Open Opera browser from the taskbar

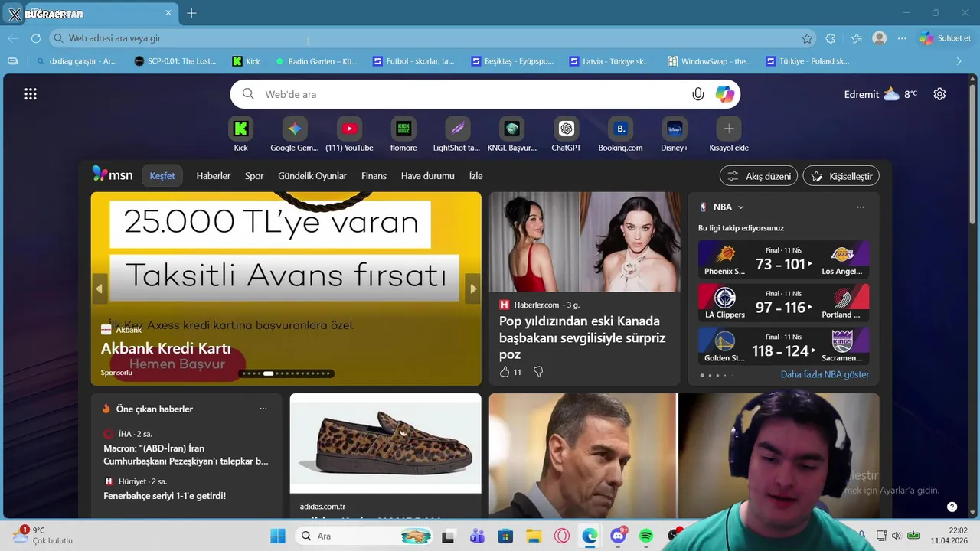click(x=562, y=536)
